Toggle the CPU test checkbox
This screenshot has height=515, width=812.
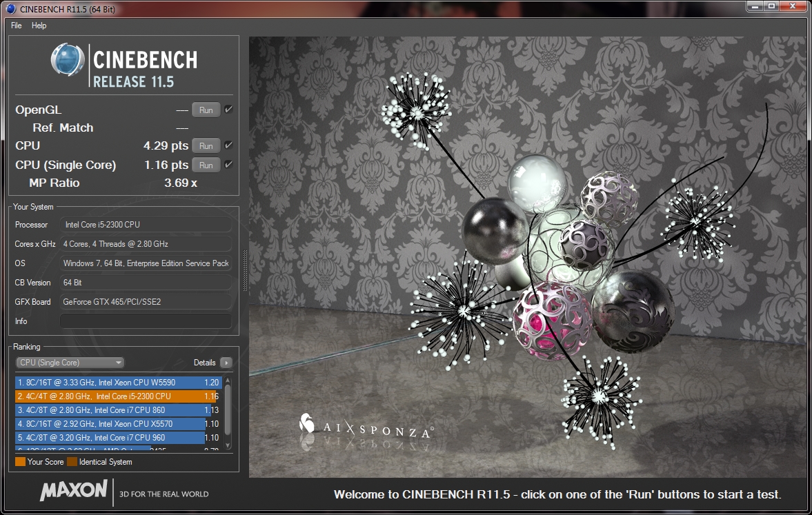pos(228,145)
